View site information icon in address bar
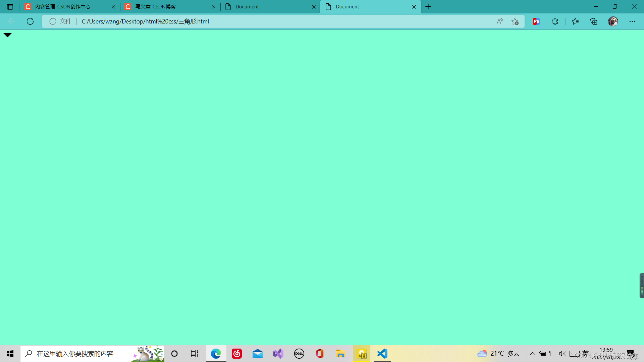Image resolution: width=644 pixels, height=362 pixels. point(53,21)
